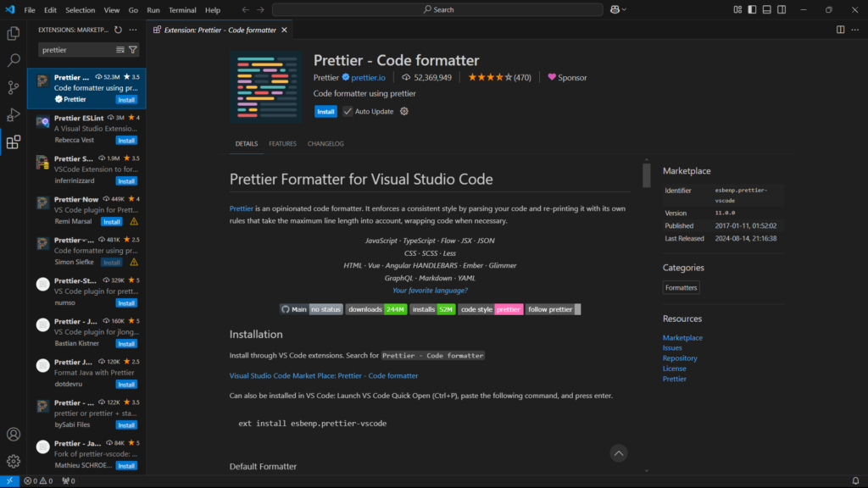Open Run and Debug view
The width and height of the screenshot is (868, 488).
[14, 114]
